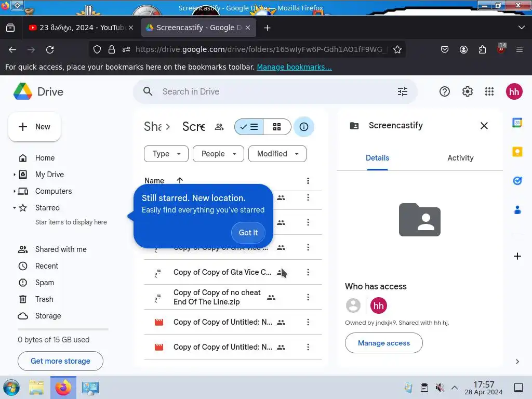Screen dimensions: 532x399
Task: Open more actions for Copy of Copy of Gta Vice C...
Action: [308, 272]
